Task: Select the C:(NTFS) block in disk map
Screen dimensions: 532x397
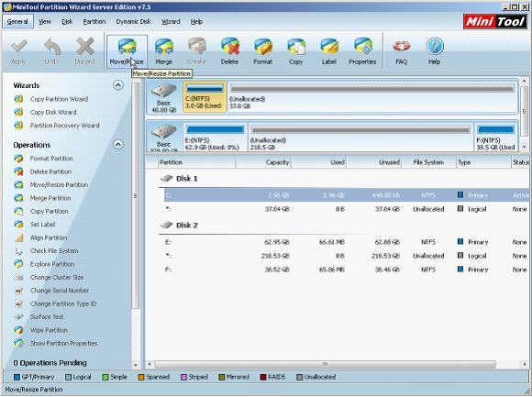Action: click(205, 96)
